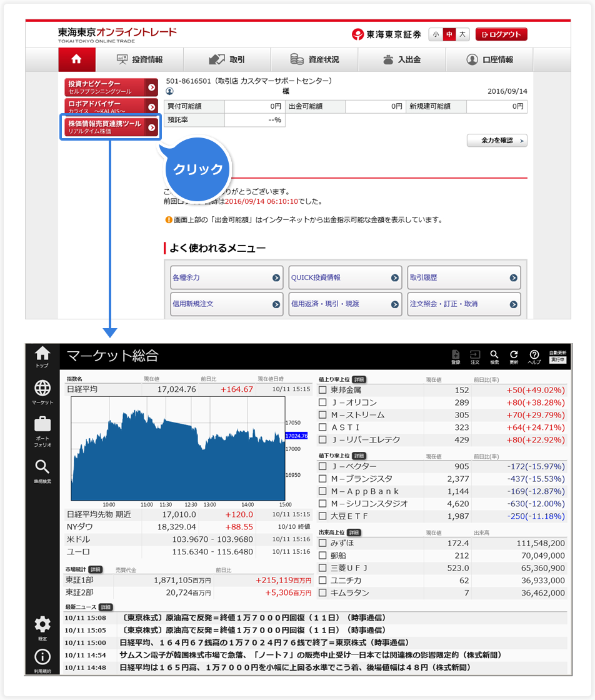Check the 大豆ETF checkbox
595x700 pixels.
click(322, 516)
